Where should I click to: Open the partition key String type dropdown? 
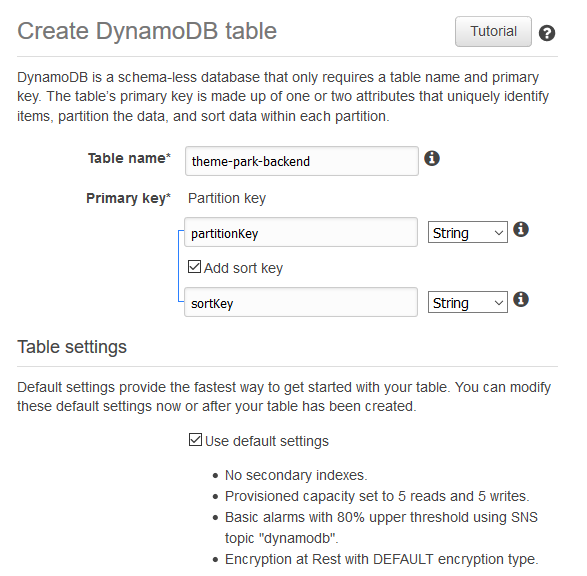pos(468,232)
